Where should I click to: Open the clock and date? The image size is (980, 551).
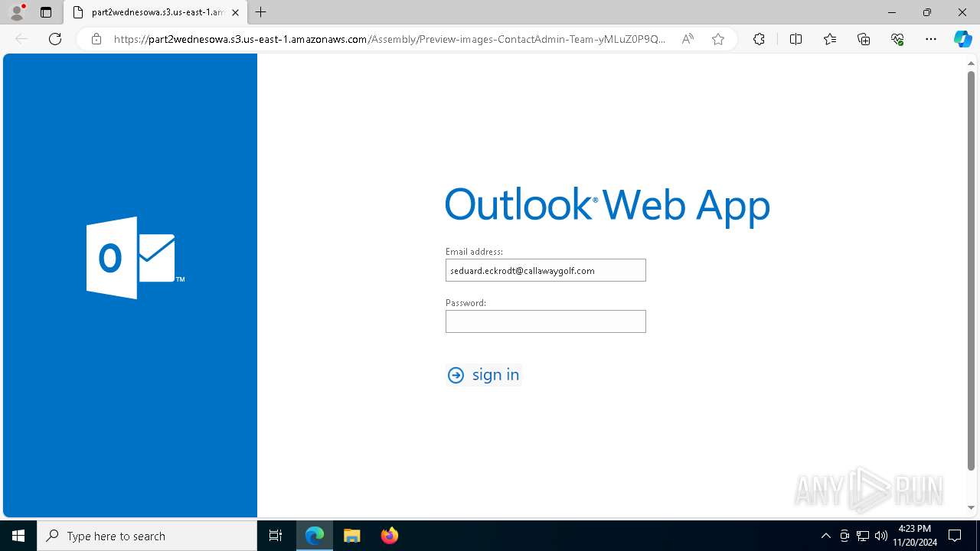915,536
